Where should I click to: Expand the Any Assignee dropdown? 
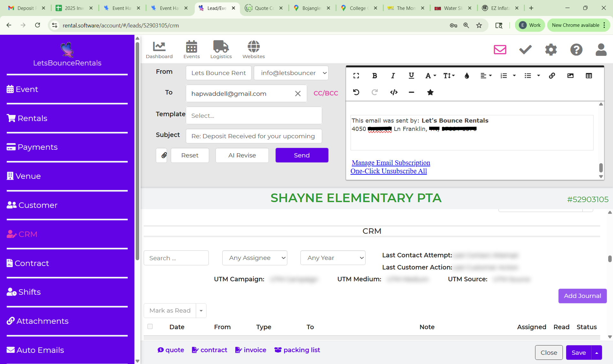point(255,258)
